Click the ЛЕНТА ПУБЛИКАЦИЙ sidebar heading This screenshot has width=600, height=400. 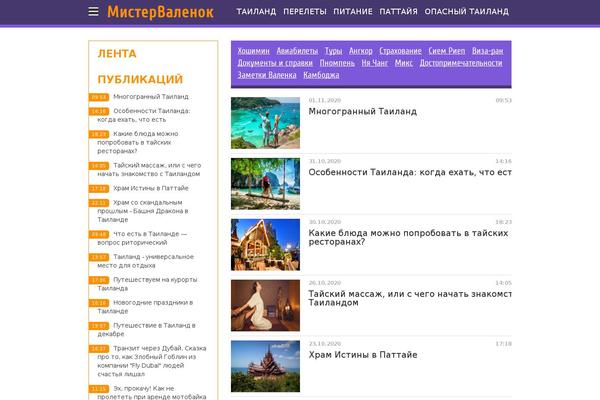pos(140,67)
